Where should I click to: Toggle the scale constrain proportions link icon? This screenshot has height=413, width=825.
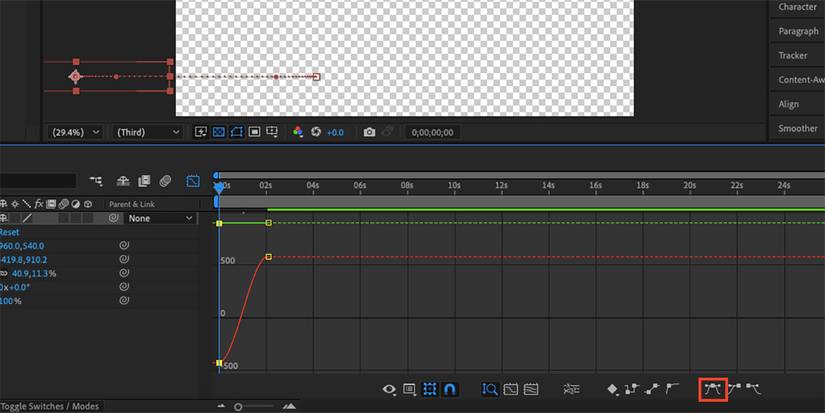4,274
